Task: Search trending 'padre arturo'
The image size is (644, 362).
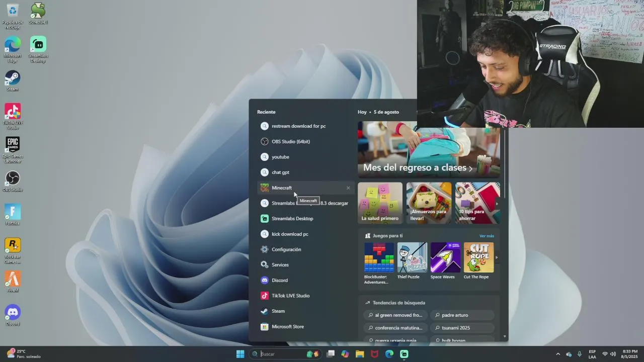Action: [462, 315]
